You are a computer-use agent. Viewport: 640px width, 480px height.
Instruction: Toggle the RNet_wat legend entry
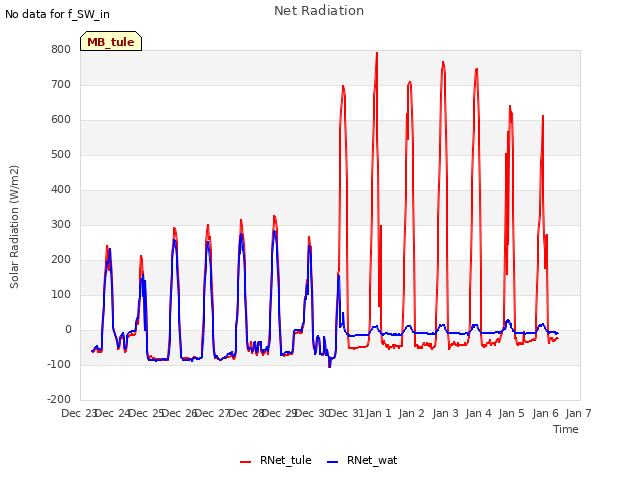point(362,460)
